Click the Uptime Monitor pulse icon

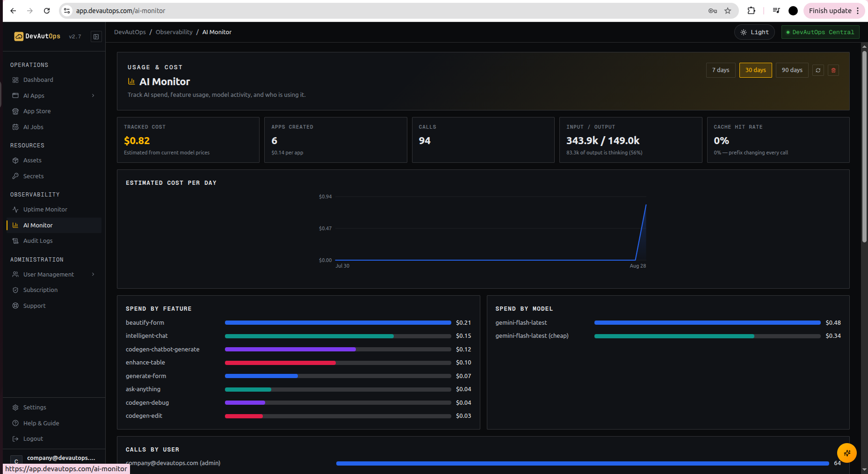click(x=15, y=210)
